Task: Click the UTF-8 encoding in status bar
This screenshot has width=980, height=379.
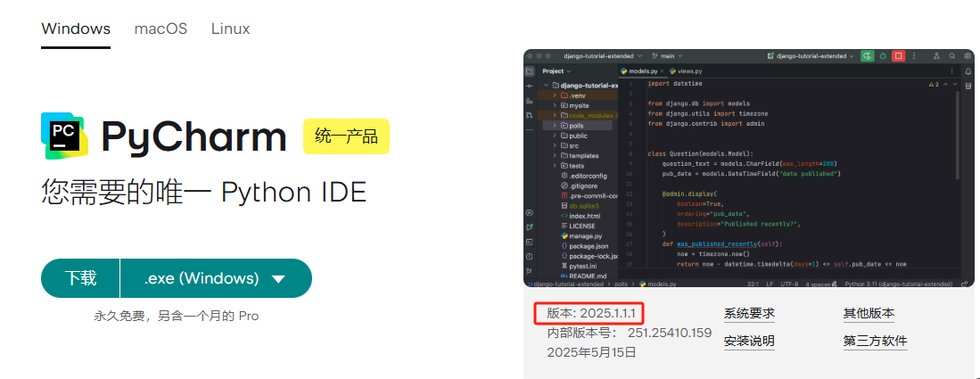Action: (x=789, y=284)
